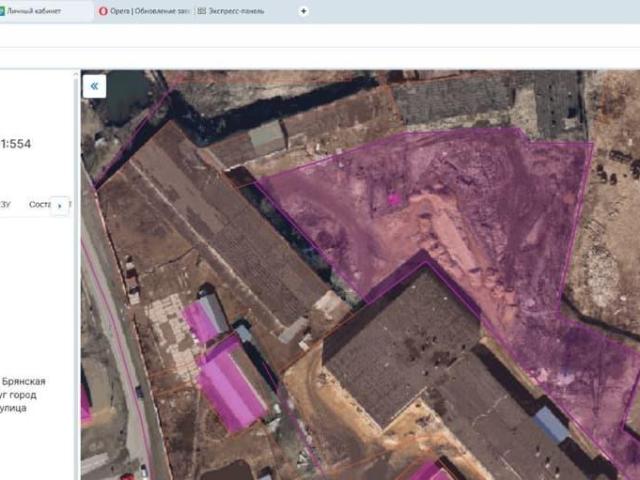Viewport: 640px width, 480px height.
Task: Click the pink center marker in parcel
Action: [x=393, y=199]
